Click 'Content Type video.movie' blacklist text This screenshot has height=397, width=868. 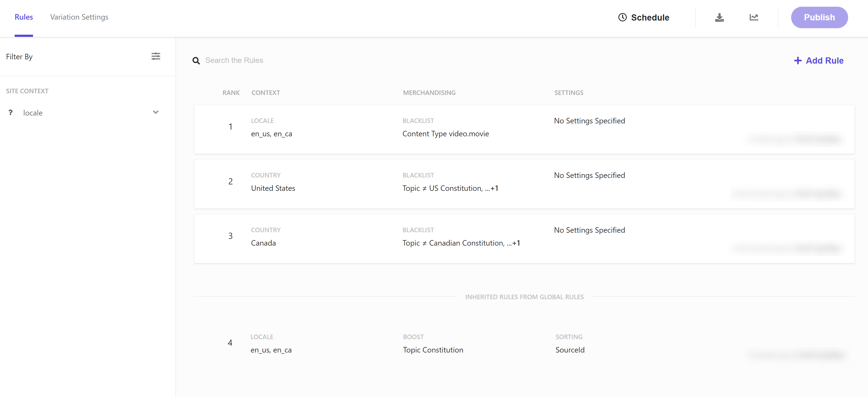[x=445, y=134]
